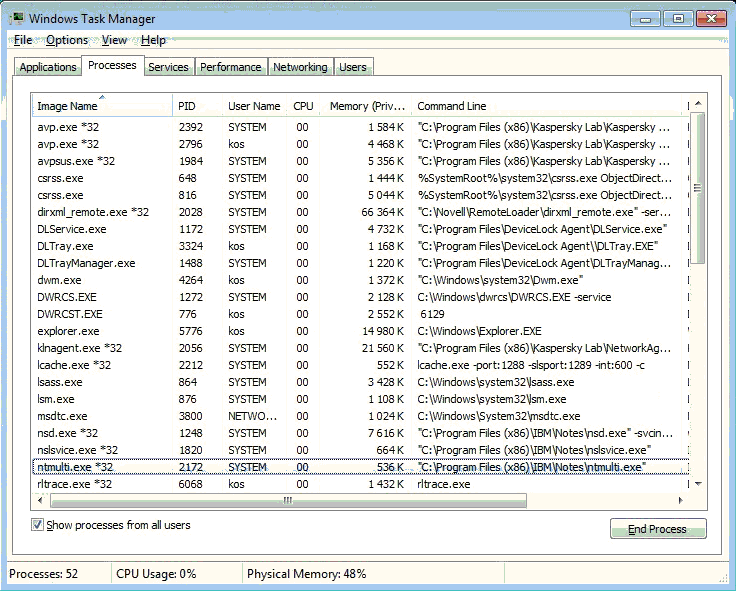736x591 pixels.
Task: Open the View menu
Action: [114, 40]
